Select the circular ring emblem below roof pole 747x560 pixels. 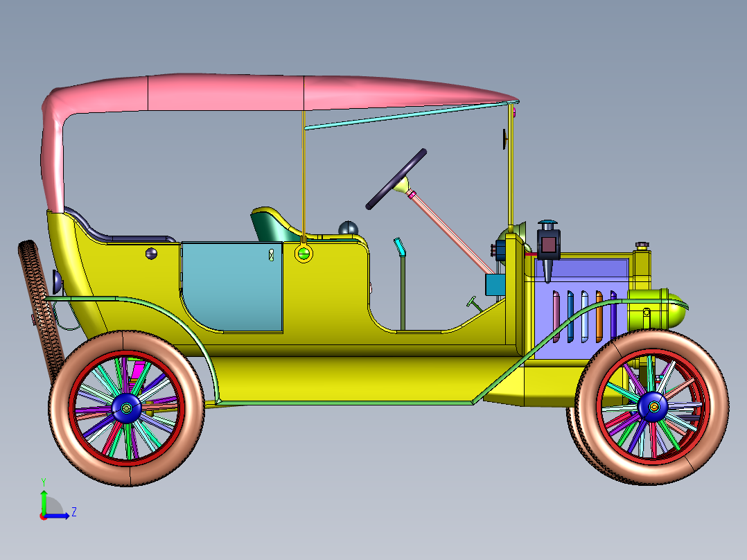click(x=304, y=253)
